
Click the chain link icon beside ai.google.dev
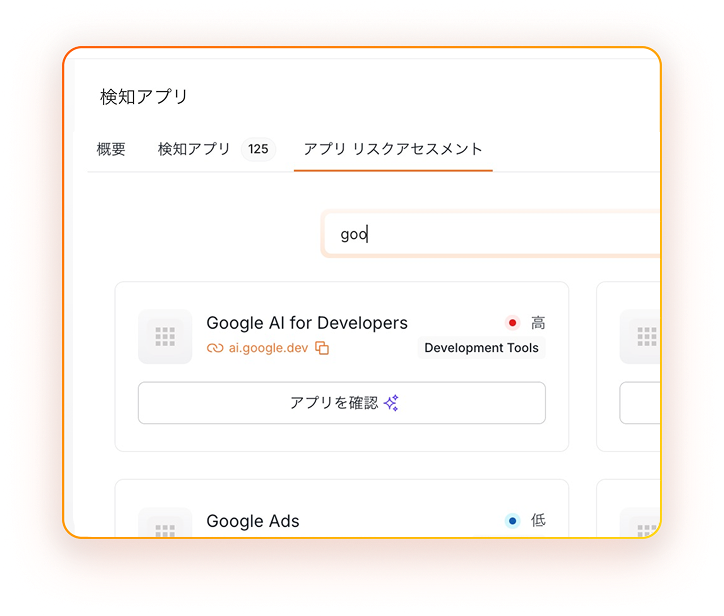pos(215,348)
